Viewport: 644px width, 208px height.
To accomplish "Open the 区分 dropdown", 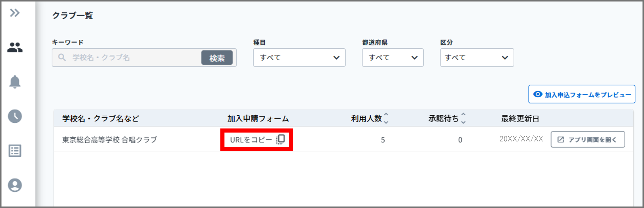I will [477, 58].
